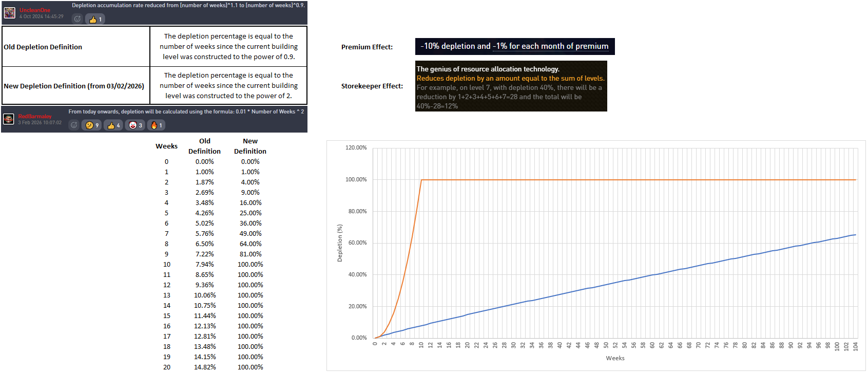Click the underlined '-1% for each month of premium' text
Image resolution: width=868 pixels, height=372 pixels.
[x=550, y=46]
